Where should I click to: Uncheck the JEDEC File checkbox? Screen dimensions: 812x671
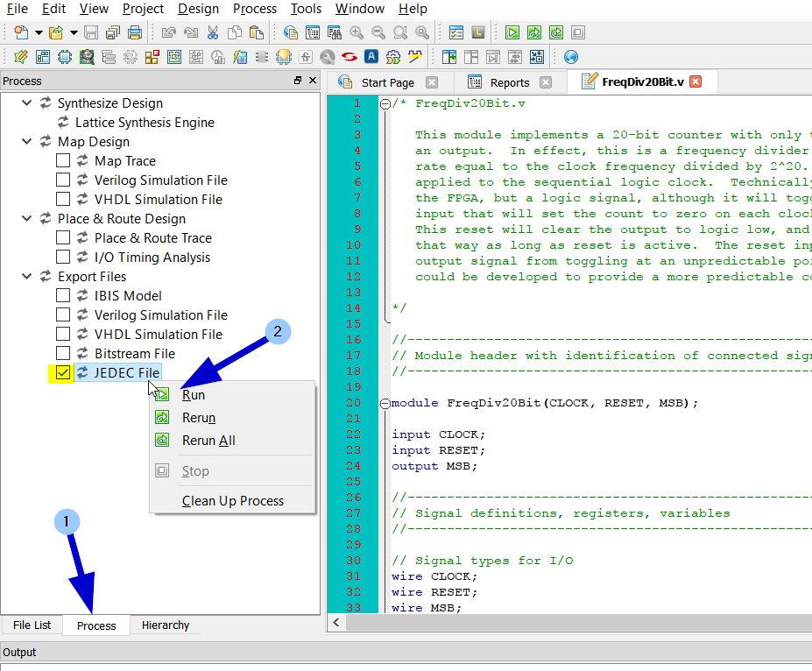pos(63,372)
